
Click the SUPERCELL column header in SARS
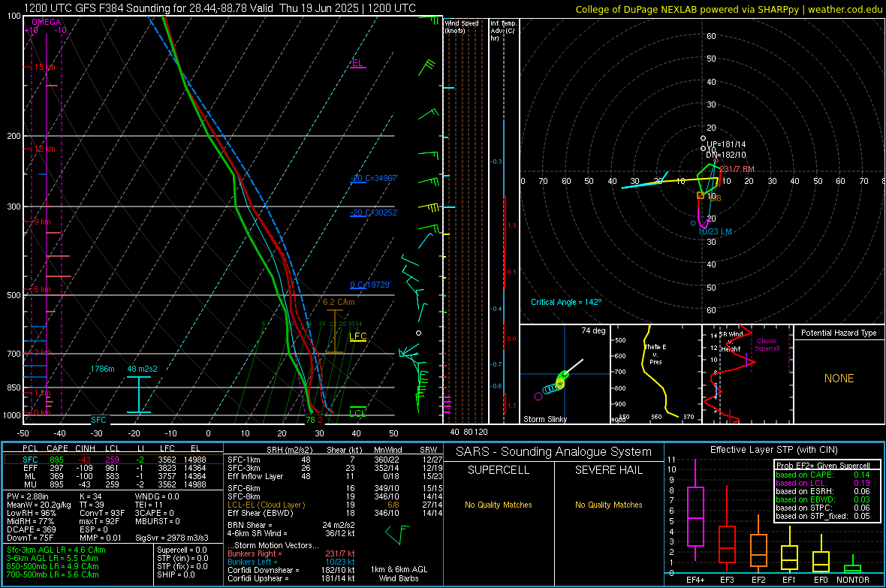point(499,470)
